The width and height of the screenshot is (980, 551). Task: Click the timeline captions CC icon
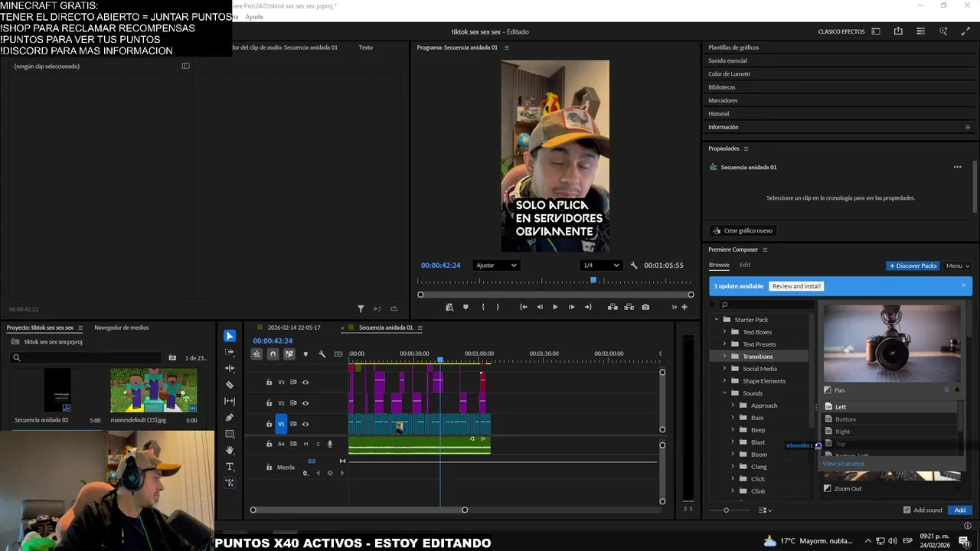338,354
